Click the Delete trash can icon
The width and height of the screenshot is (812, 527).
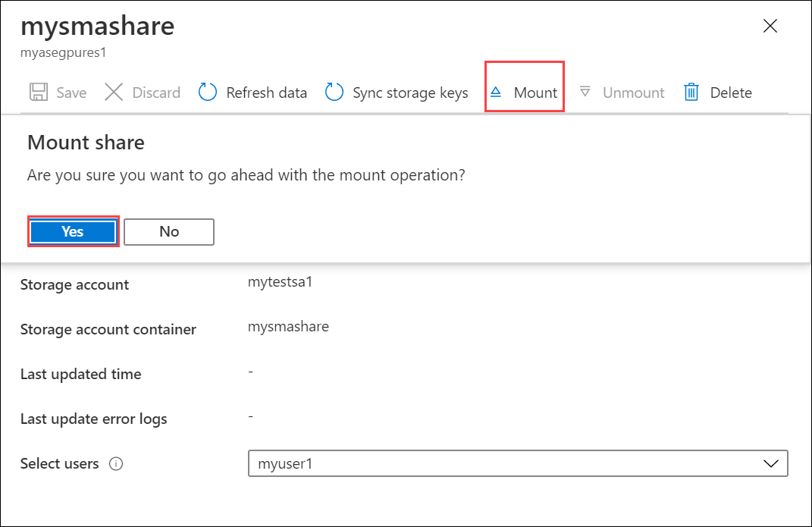tap(691, 93)
